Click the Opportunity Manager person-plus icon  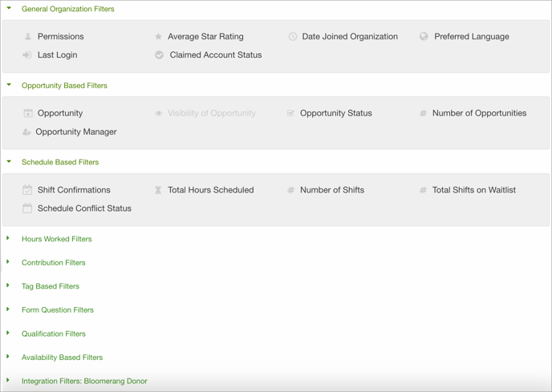26,132
